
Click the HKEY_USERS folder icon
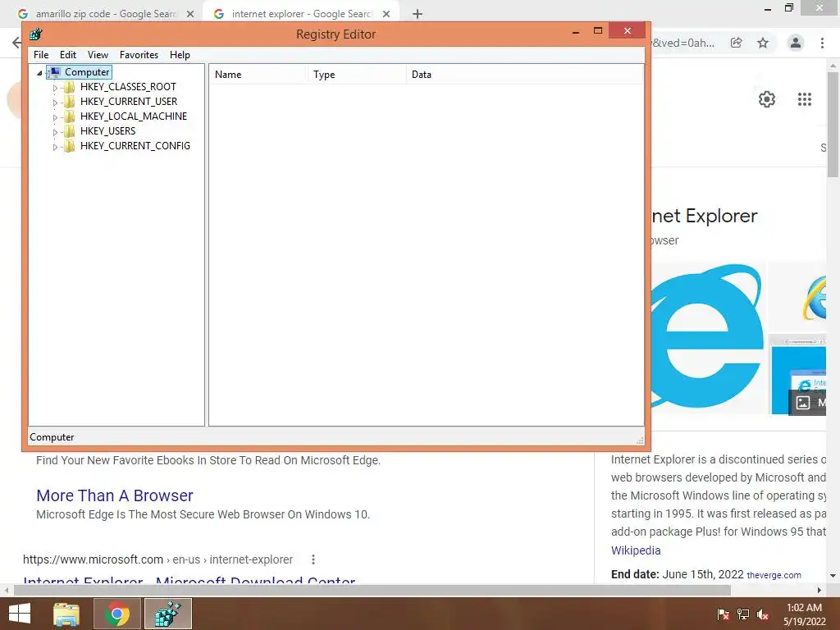69,131
